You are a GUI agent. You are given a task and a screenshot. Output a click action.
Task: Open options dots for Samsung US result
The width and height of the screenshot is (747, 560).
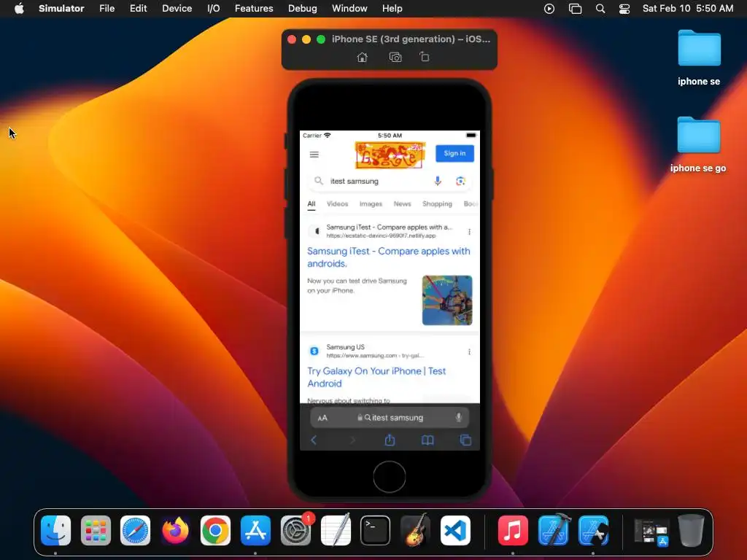pyautogui.click(x=469, y=351)
